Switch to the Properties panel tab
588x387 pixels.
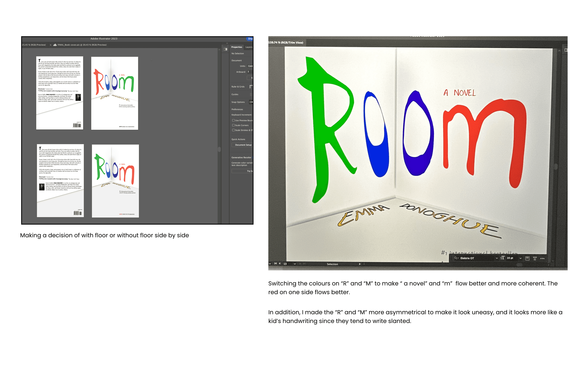(237, 47)
